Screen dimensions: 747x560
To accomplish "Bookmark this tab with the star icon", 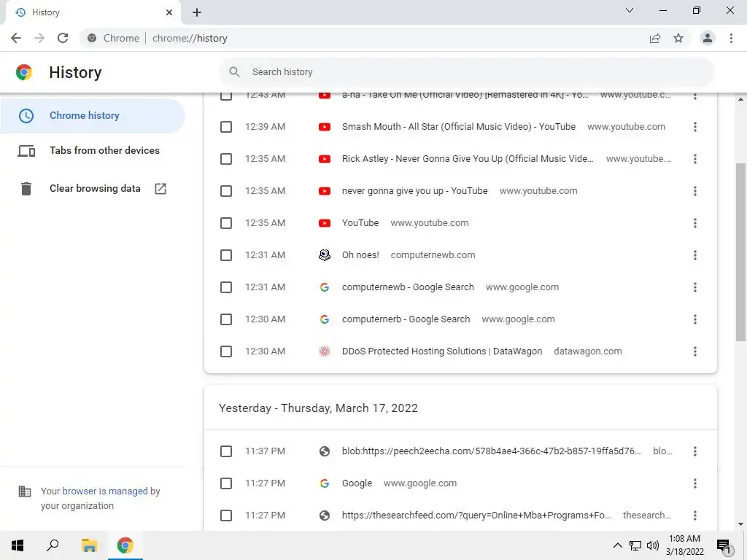I will (x=678, y=38).
